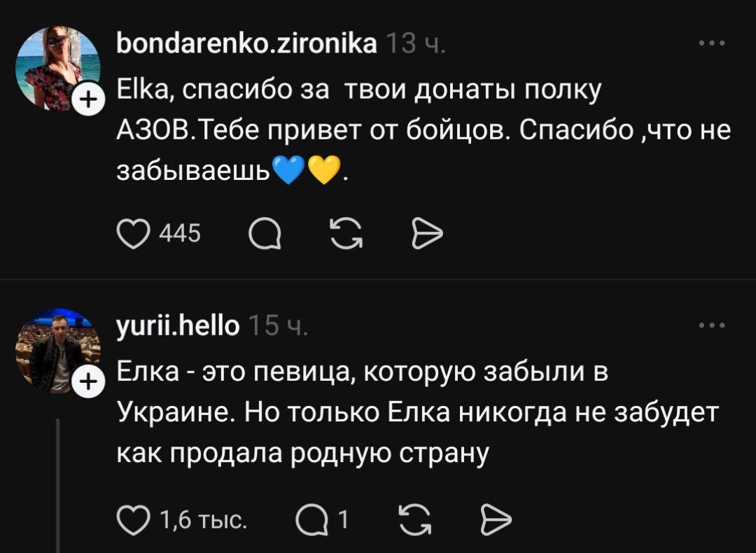The height and width of the screenshot is (553, 756).
Task: View the 445 likes count
Action: click(181, 234)
